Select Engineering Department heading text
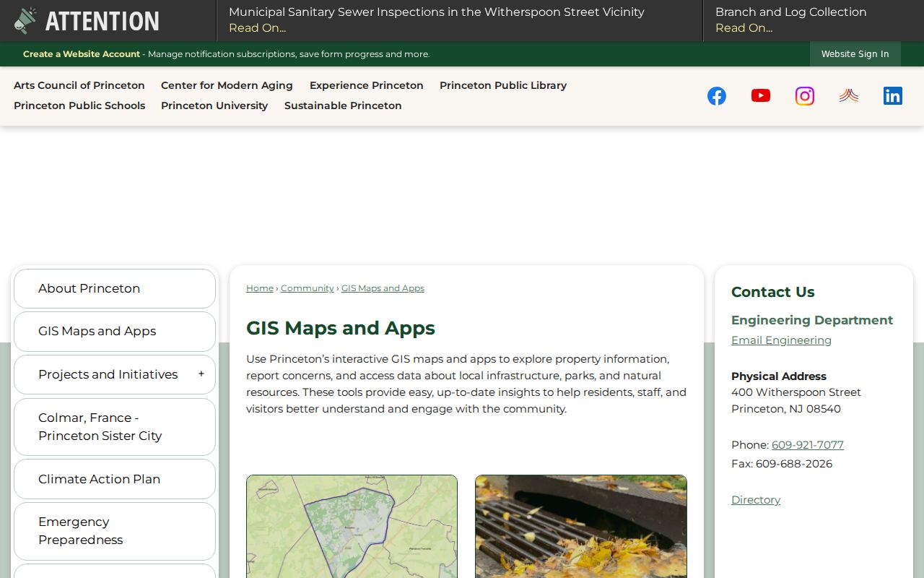Image resolution: width=924 pixels, height=578 pixels. [x=812, y=320]
